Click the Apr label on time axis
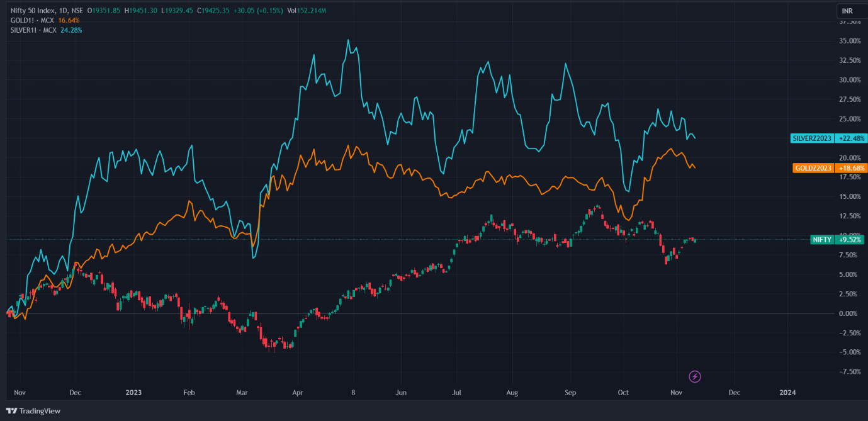Screen dimensions: 868x421 [x=298, y=392]
